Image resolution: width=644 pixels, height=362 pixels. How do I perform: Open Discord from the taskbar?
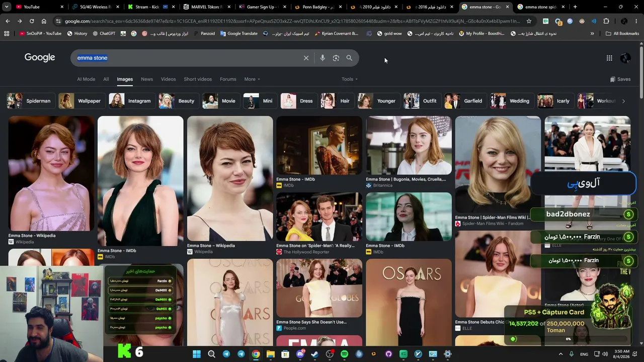tap(300, 354)
